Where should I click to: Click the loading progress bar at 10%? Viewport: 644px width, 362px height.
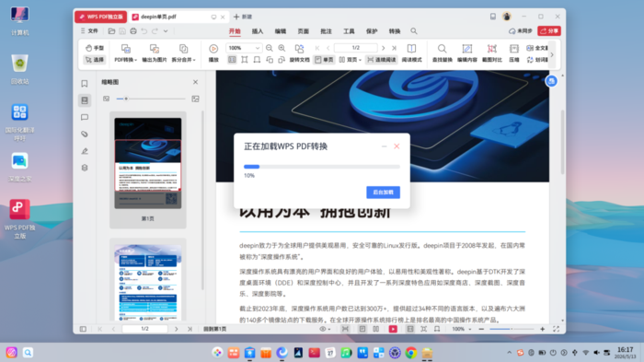(322, 167)
